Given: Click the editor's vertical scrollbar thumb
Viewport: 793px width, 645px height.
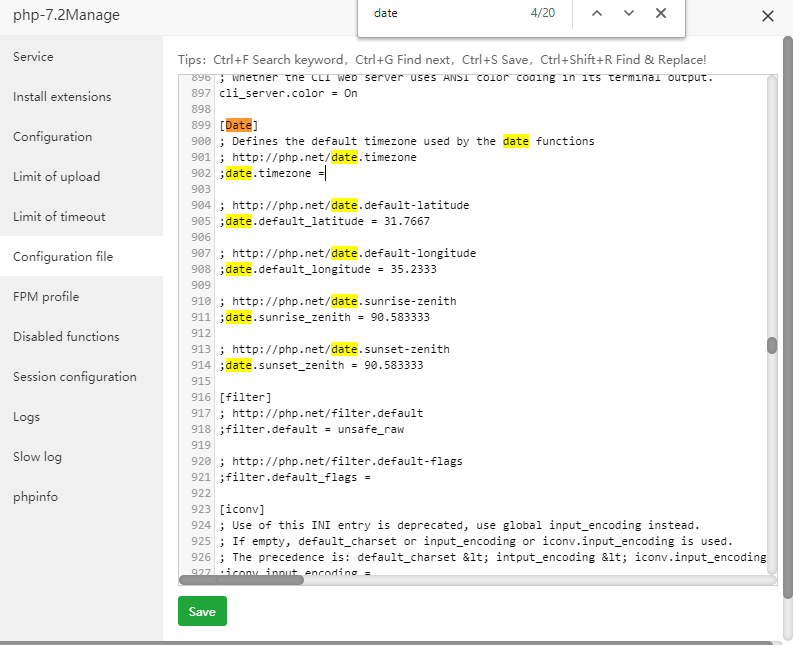Looking at the screenshot, I should point(772,346).
